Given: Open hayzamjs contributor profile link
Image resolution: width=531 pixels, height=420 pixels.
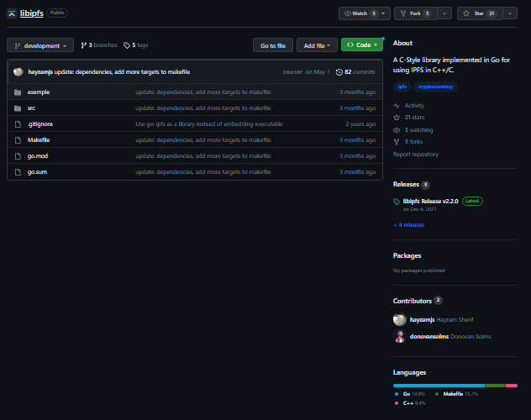Looking at the screenshot, I should tap(422, 319).
